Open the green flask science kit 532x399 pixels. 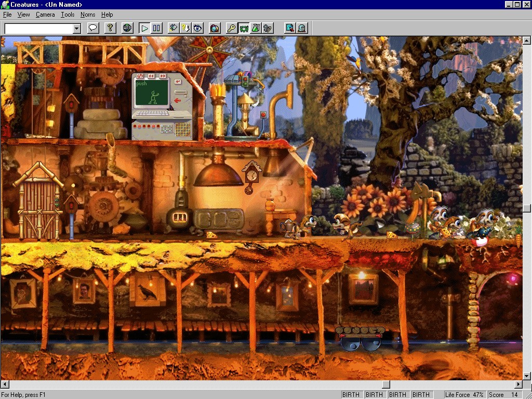(x=256, y=28)
